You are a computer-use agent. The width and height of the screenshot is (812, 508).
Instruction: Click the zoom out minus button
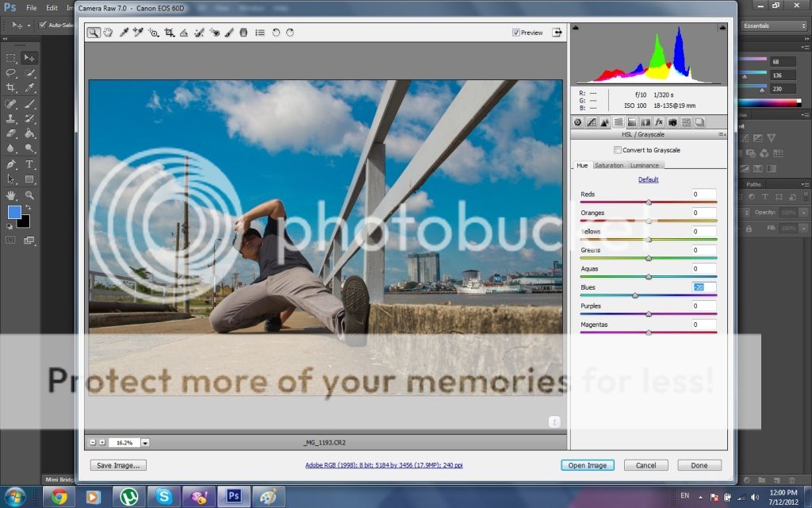pos(93,443)
